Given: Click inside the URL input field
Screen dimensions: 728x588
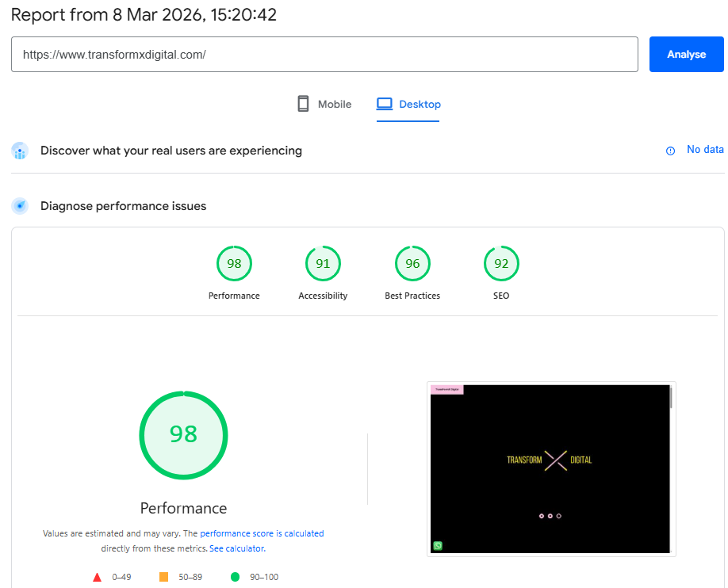Looking at the screenshot, I should coord(324,54).
